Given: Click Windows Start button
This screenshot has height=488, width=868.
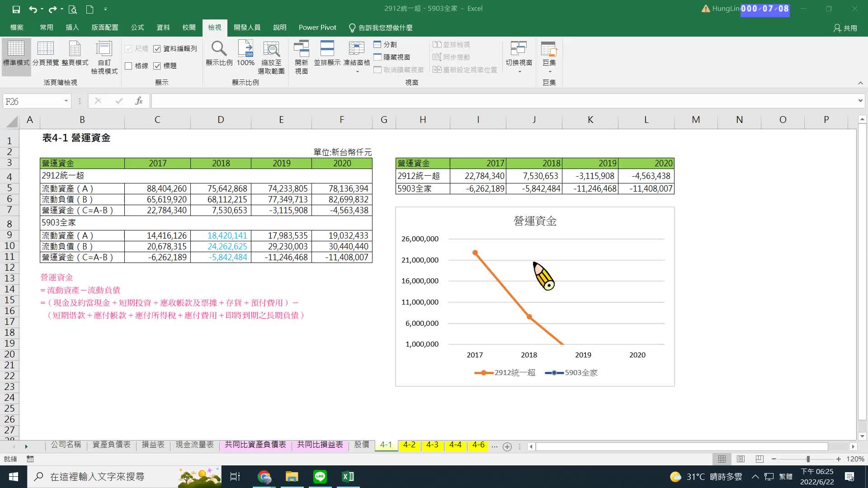Looking at the screenshot, I should click(x=13, y=477).
